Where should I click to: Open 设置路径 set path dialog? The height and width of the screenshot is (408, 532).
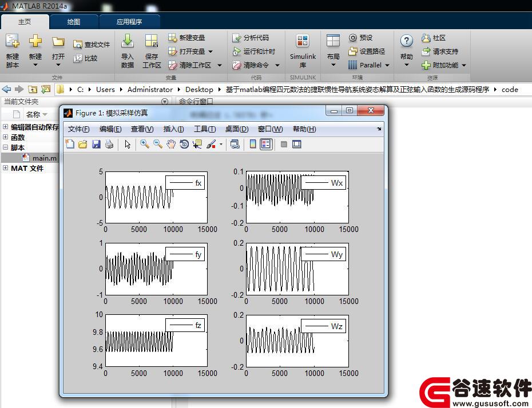[x=367, y=51]
